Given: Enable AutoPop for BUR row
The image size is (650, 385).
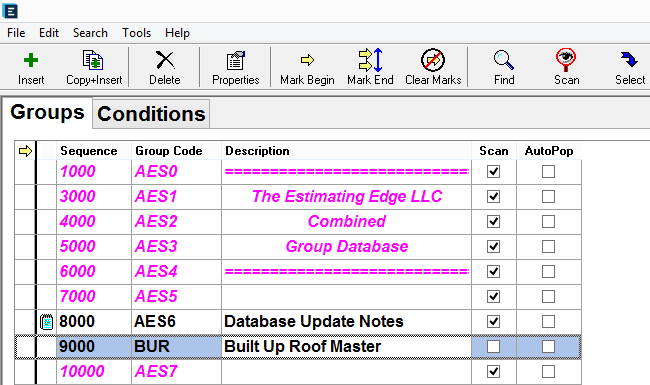Looking at the screenshot, I should pyautogui.click(x=548, y=346).
